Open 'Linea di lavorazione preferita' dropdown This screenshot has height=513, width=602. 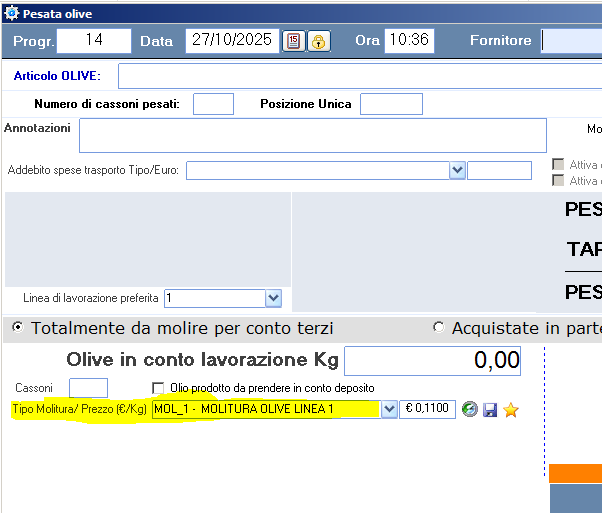coord(273,298)
